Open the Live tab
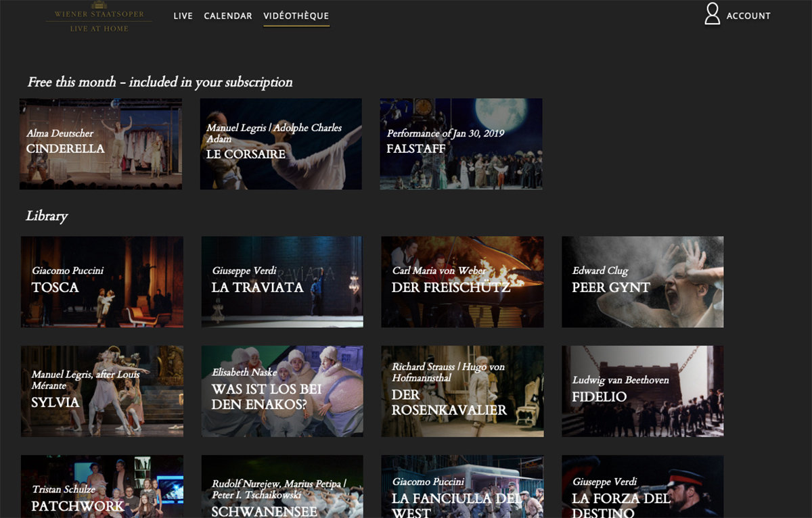Screen dimensions: 812x518 [183, 16]
